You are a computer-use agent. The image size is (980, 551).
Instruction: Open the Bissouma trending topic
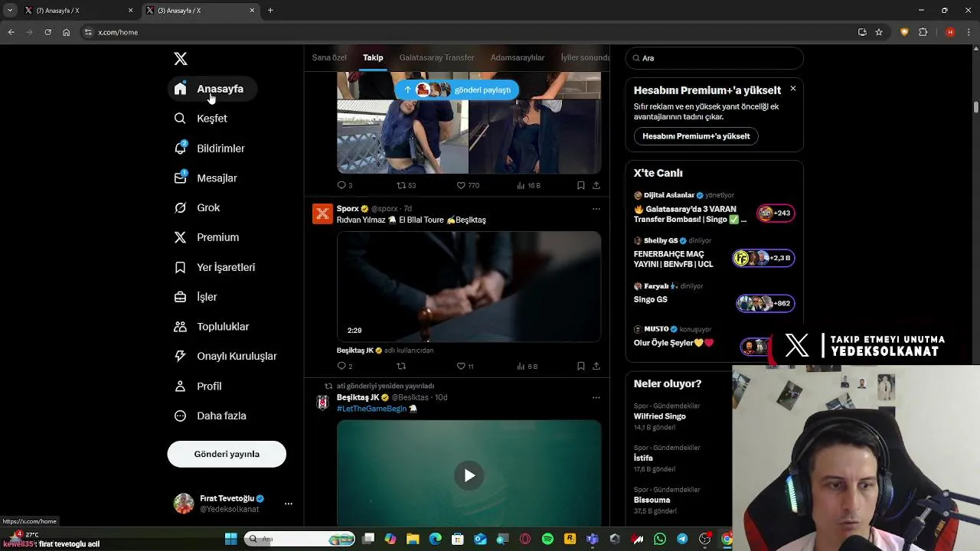(652, 500)
